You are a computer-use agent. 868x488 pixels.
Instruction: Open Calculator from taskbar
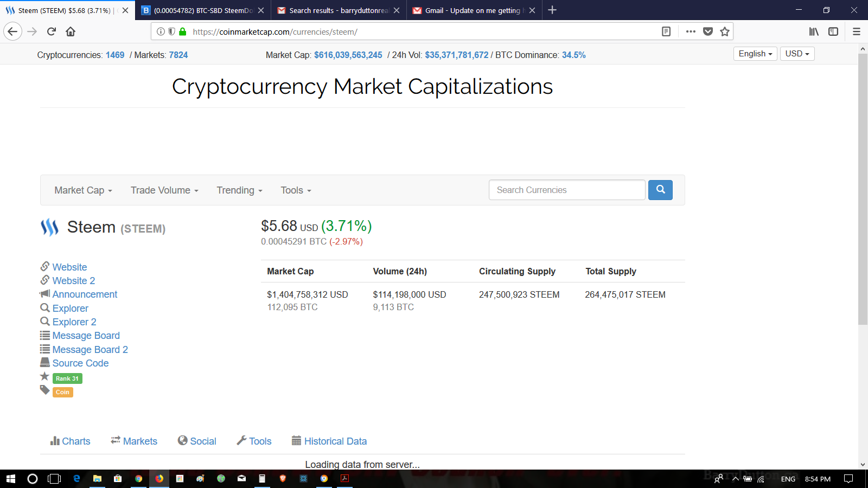[262, 479]
